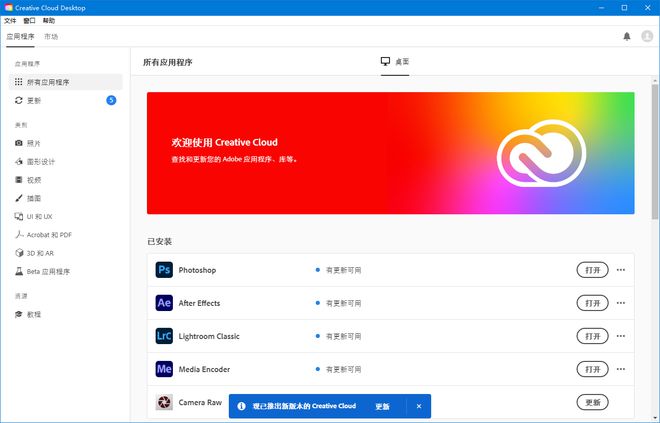Select 3D 和 AR category in sidebar
This screenshot has width=660, height=423.
[66, 253]
